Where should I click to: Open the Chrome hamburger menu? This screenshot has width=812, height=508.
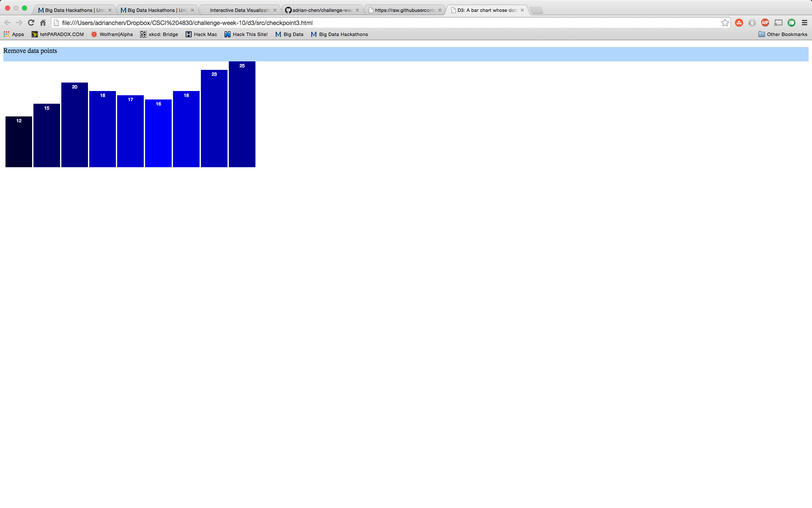pyautogui.click(x=804, y=23)
